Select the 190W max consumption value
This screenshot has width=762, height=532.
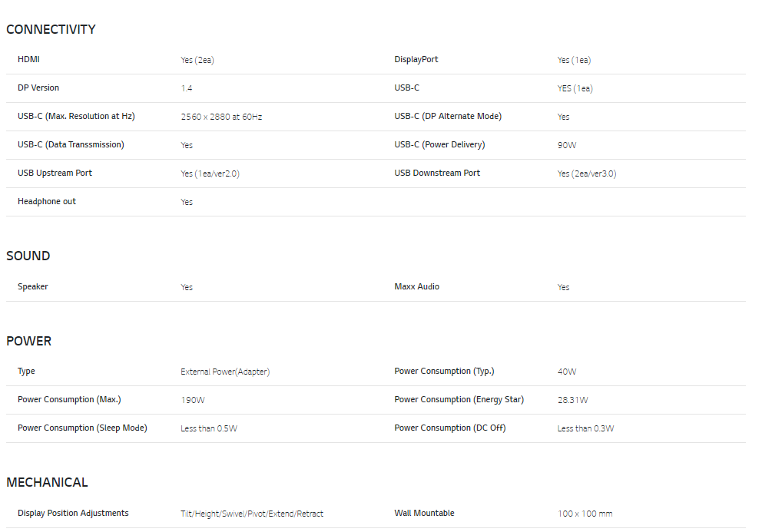click(x=193, y=400)
